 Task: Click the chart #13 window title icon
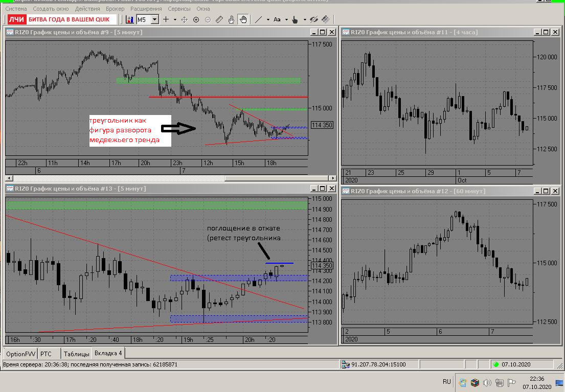[10, 189]
